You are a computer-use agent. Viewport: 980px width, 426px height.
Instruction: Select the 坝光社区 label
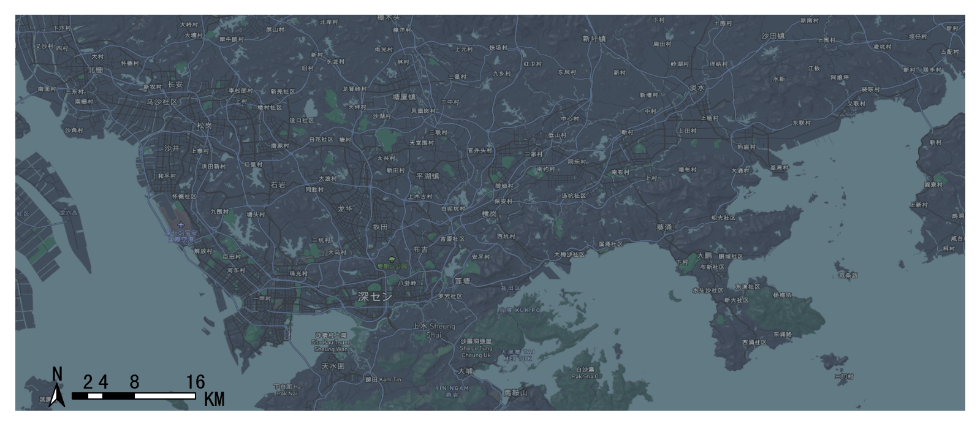723,218
